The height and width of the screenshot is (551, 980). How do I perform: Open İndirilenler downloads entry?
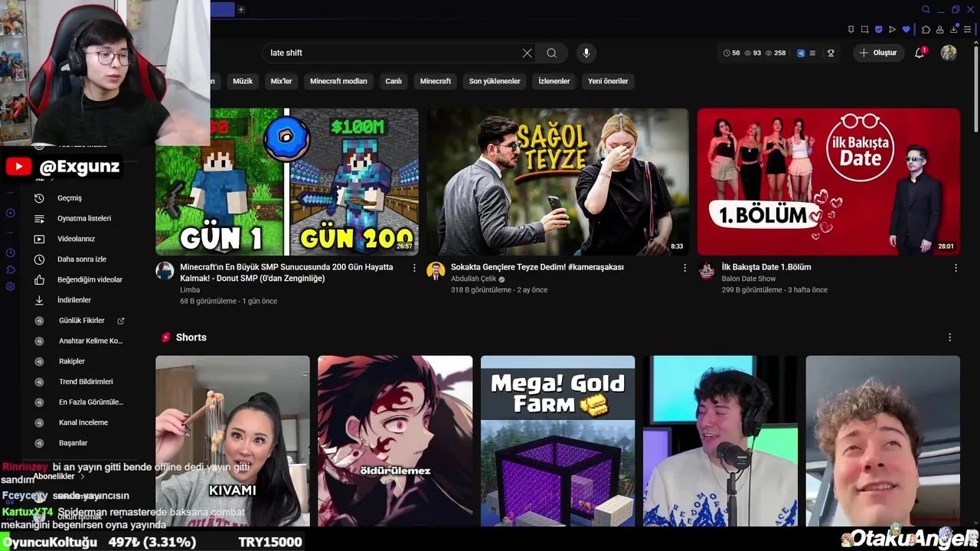(x=79, y=300)
